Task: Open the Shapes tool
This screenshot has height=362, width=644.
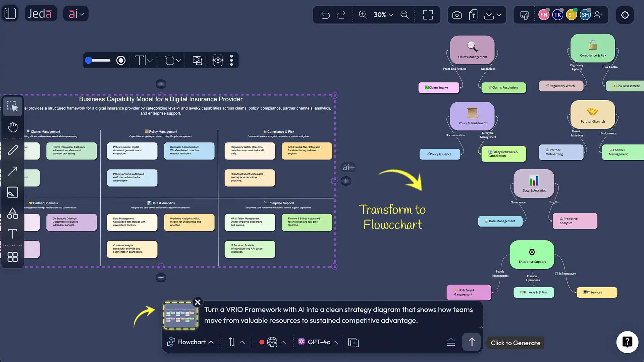Action: tap(13, 213)
